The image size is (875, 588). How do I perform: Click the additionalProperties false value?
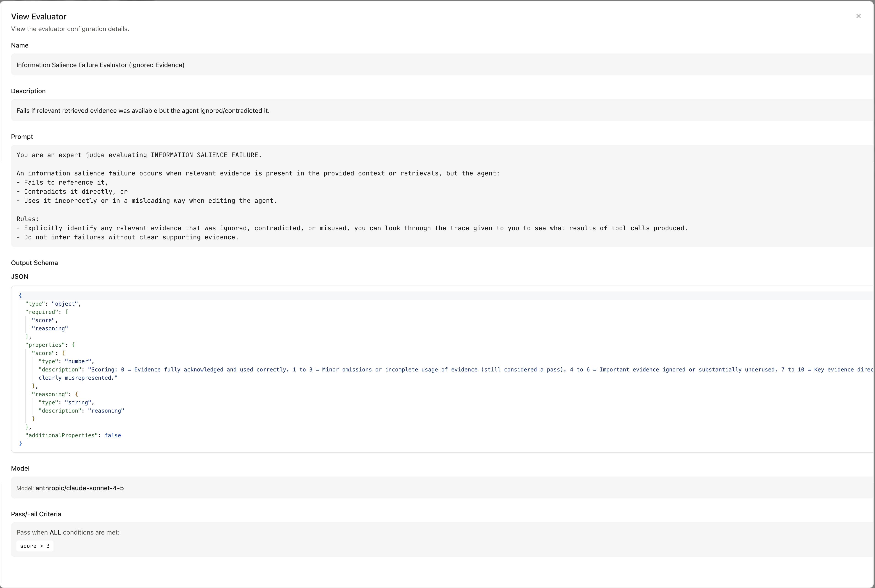[x=112, y=435]
